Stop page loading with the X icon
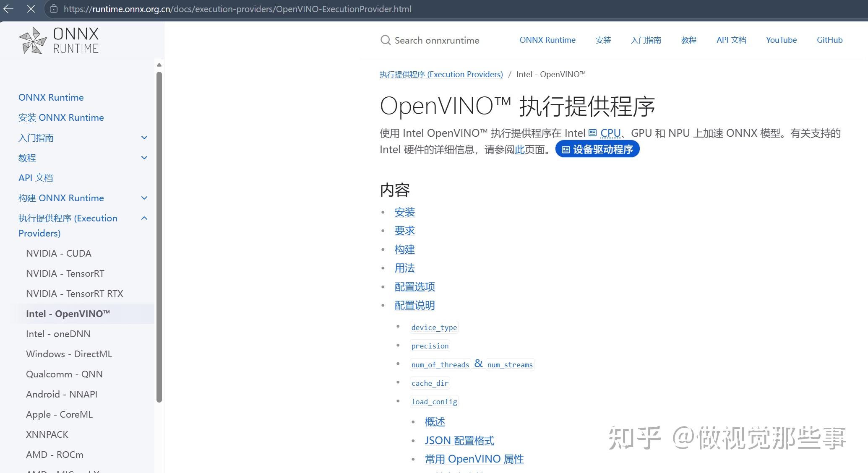 (x=31, y=9)
